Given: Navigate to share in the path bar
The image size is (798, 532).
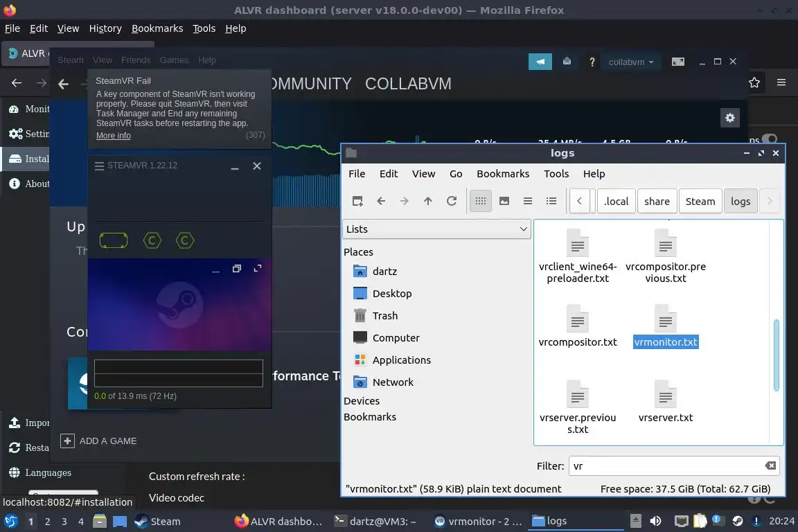Looking at the screenshot, I should (657, 201).
